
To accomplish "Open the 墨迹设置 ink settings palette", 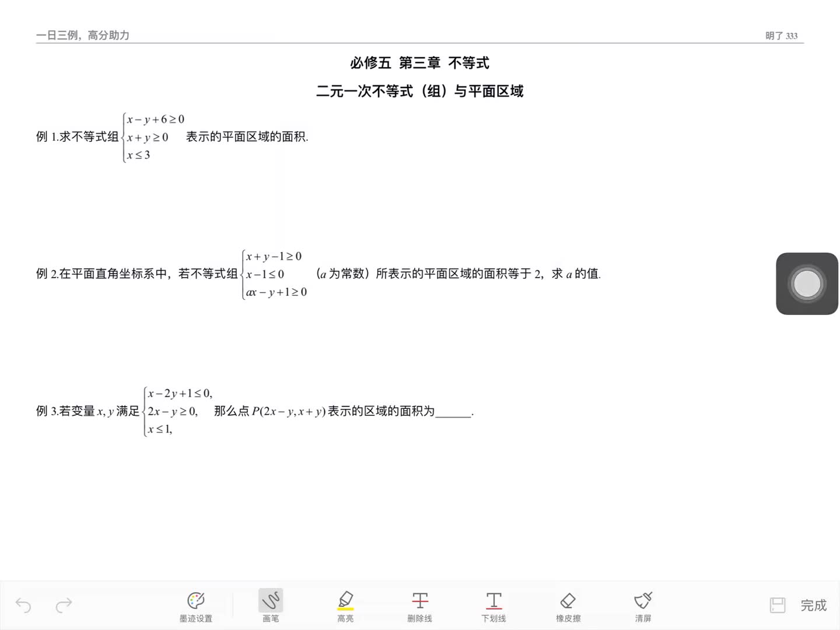I will tap(196, 605).
